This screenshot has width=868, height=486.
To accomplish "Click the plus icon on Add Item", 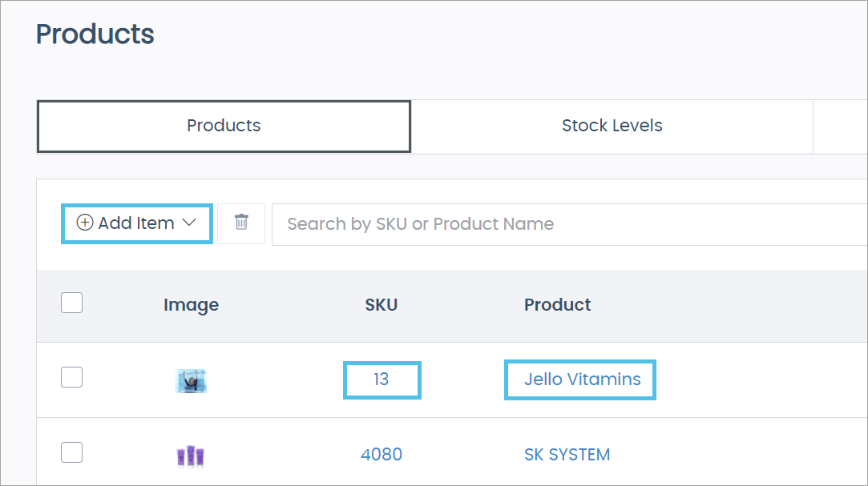I will click(84, 223).
